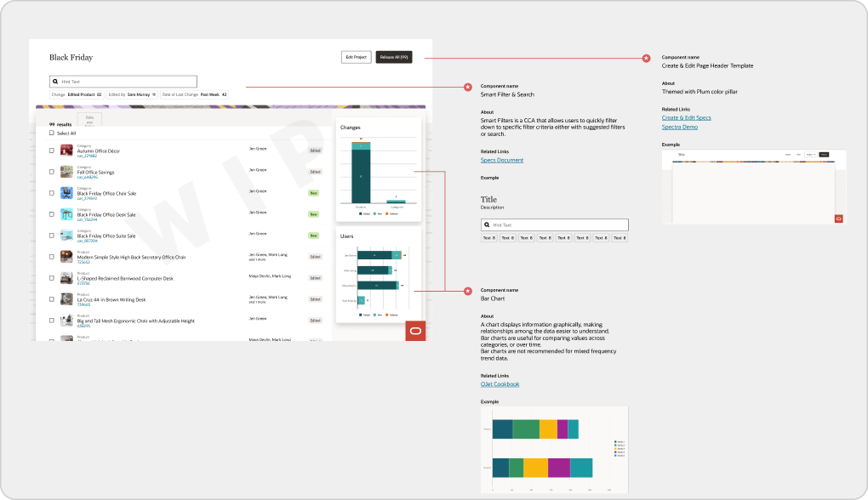The width and height of the screenshot is (868, 500).
Task: Open the Edited By Sara Murray filter chip
Action: tap(132, 94)
